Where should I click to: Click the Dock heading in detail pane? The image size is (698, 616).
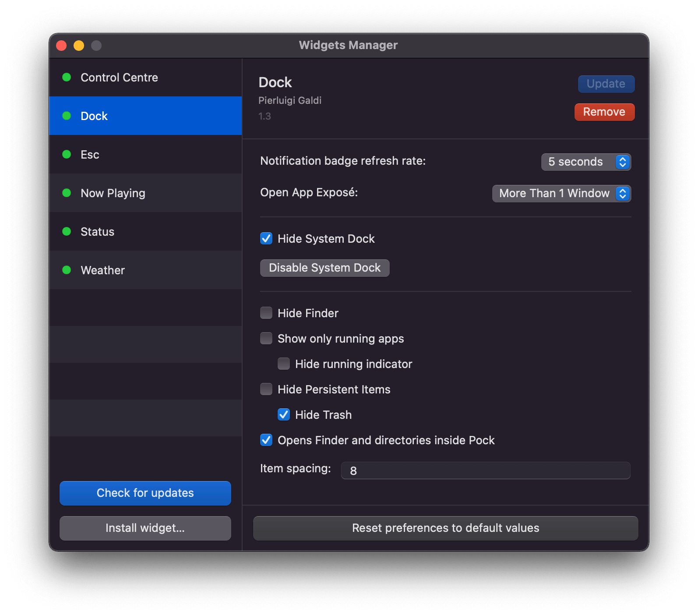click(x=275, y=82)
